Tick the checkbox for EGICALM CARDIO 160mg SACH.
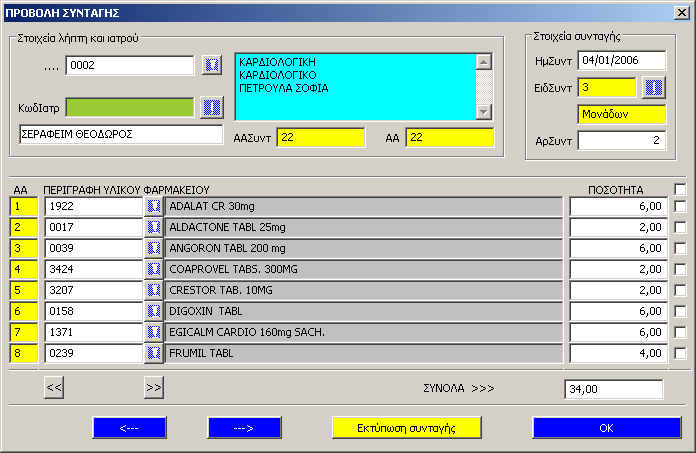The width and height of the screenshot is (696, 453). [680, 332]
